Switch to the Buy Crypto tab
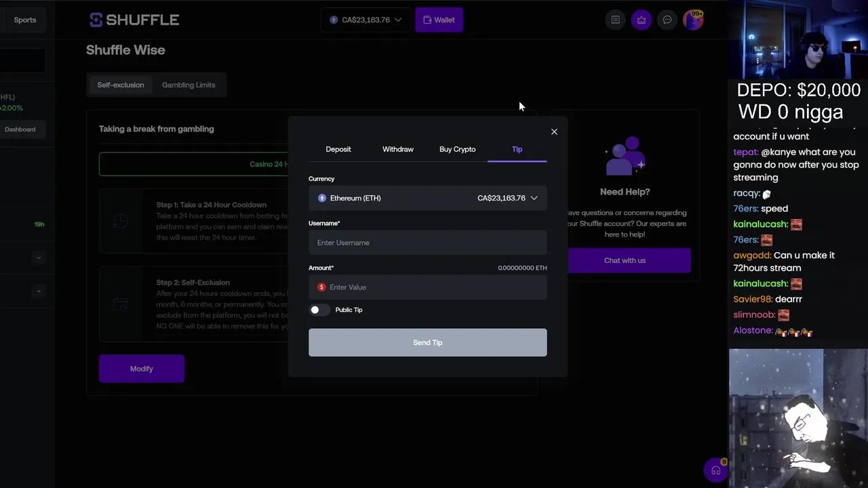 coord(458,149)
